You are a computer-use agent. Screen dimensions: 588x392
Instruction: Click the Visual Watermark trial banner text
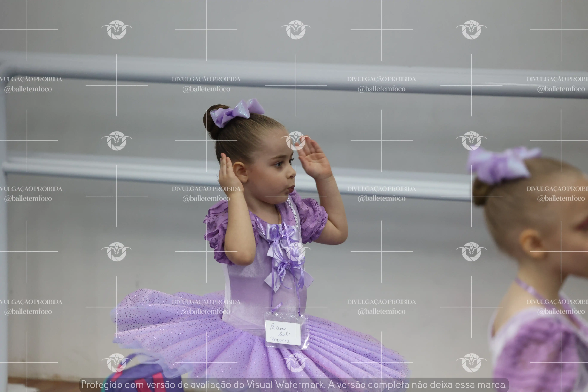pyautogui.click(x=294, y=384)
